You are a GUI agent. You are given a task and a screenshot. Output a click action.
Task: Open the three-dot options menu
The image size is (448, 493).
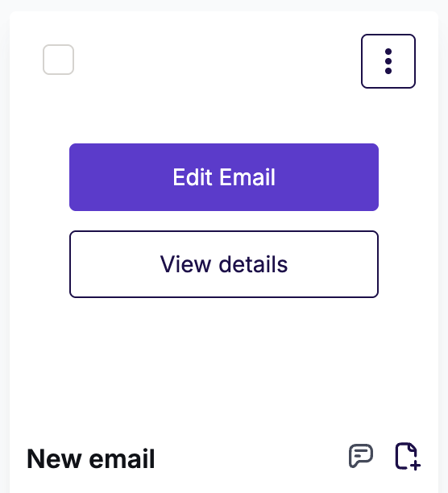[388, 61]
